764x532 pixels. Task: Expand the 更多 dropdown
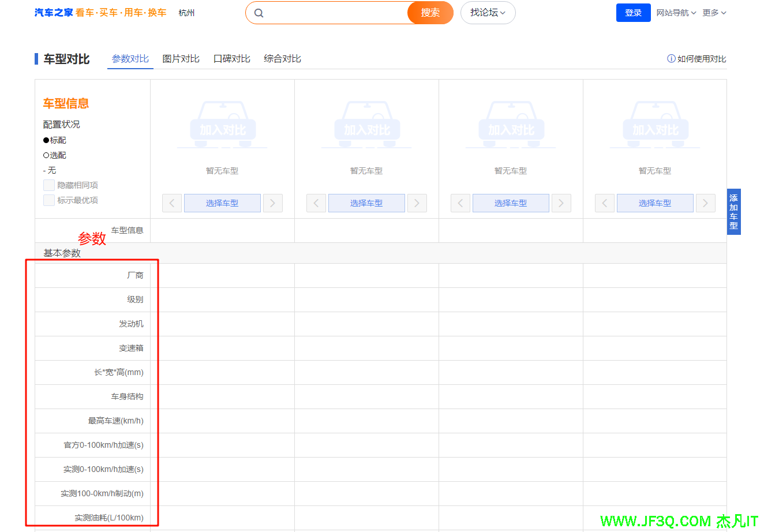point(714,13)
